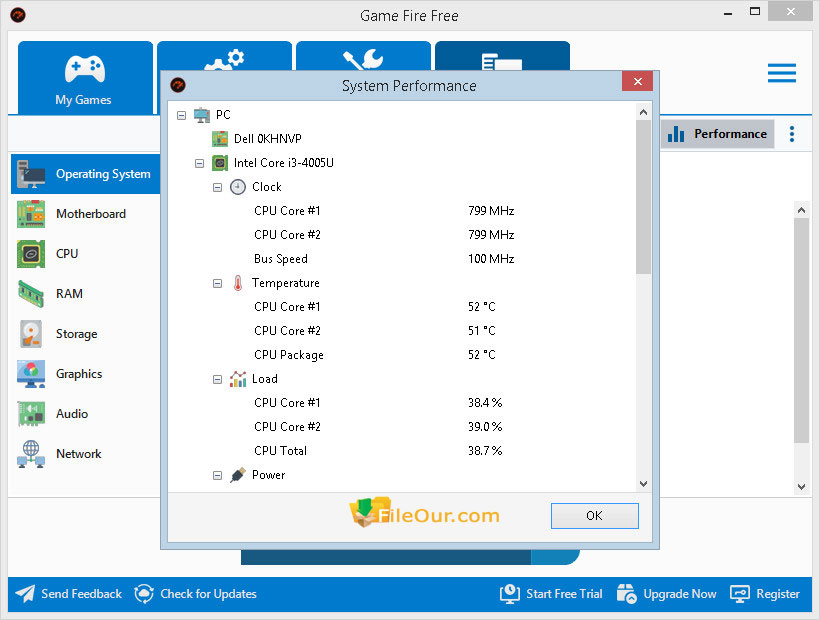This screenshot has height=620, width=820.
Task: Click the Power plug icon
Action: pos(238,475)
